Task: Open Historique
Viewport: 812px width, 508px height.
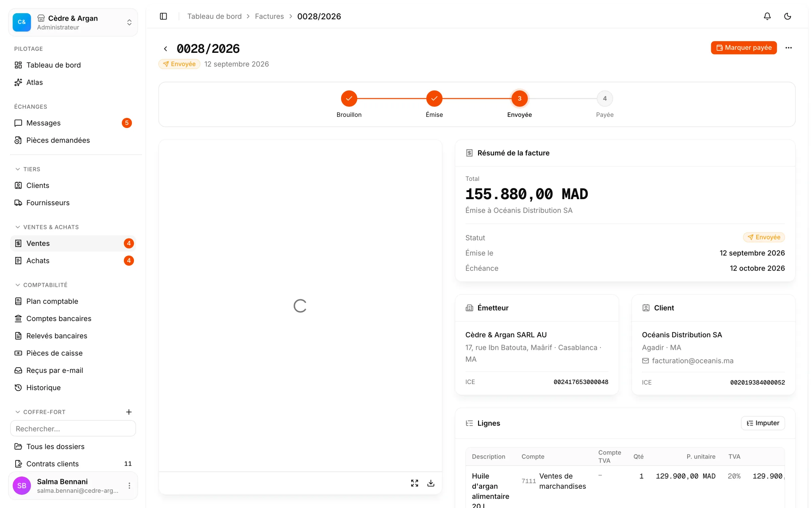Action: pyautogui.click(x=73, y=388)
